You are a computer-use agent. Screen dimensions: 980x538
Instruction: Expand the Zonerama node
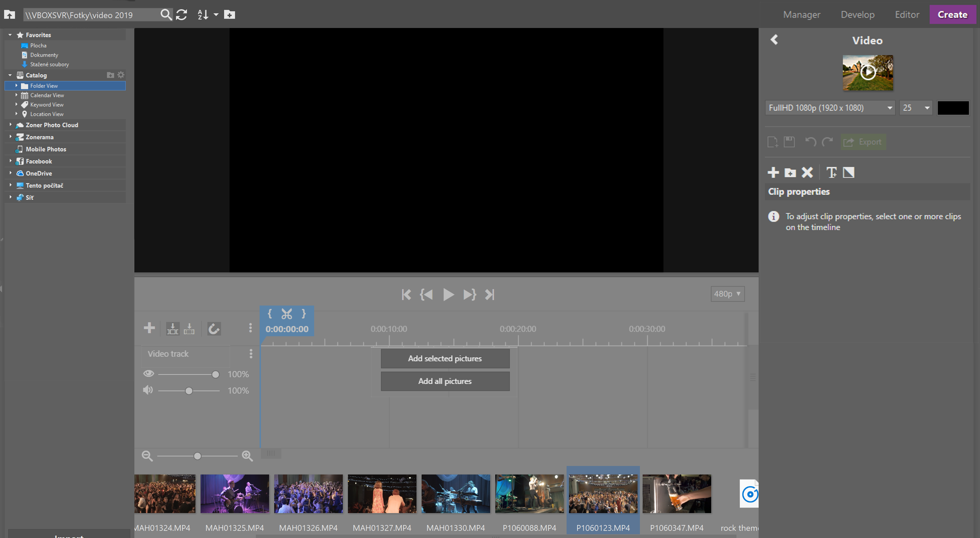(x=11, y=136)
